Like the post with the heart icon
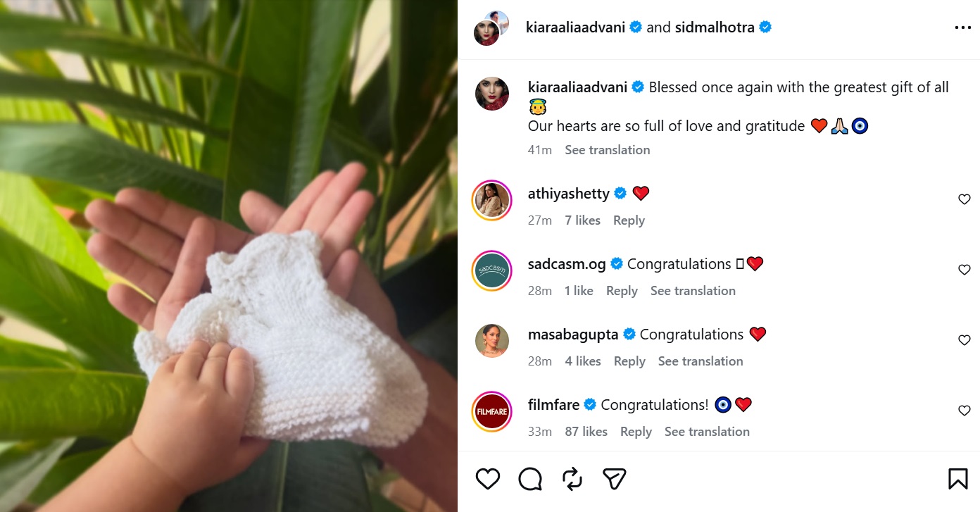The image size is (980, 512). 487,479
